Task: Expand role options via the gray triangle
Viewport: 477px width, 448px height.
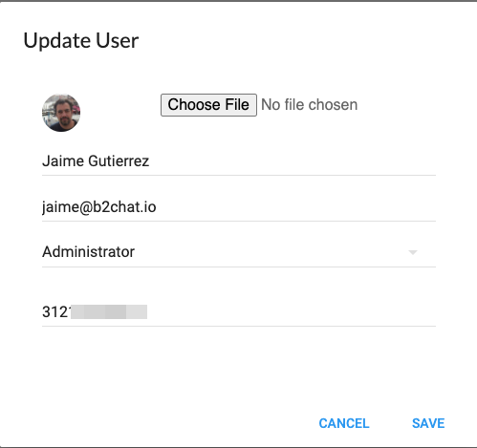Action: pyautogui.click(x=413, y=252)
